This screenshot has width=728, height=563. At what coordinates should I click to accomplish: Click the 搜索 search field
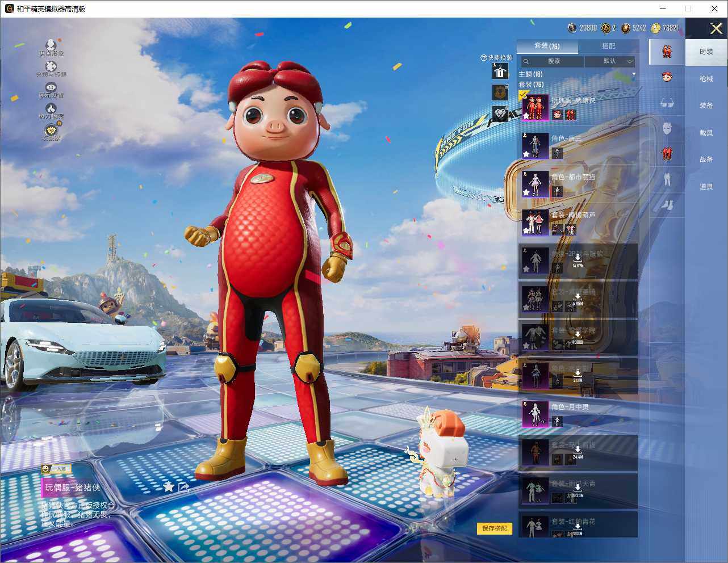[x=551, y=61]
